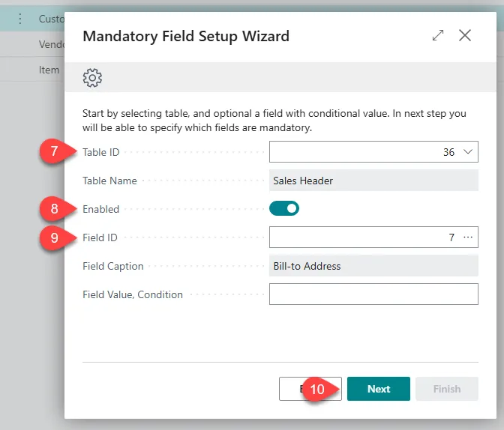Image resolution: width=504 pixels, height=430 pixels.
Task: Close the Mandatory Field Setup Wizard
Action: [465, 36]
